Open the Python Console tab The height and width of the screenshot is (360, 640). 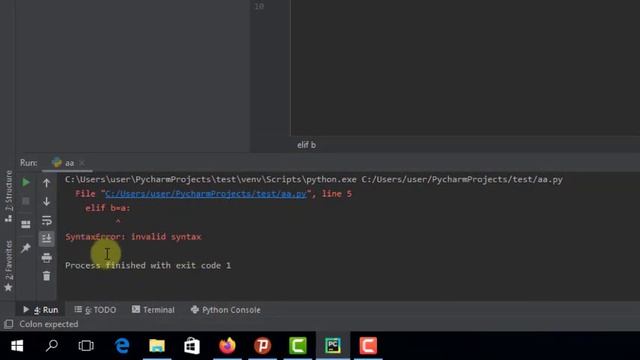pyautogui.click(x=226, y=310)
